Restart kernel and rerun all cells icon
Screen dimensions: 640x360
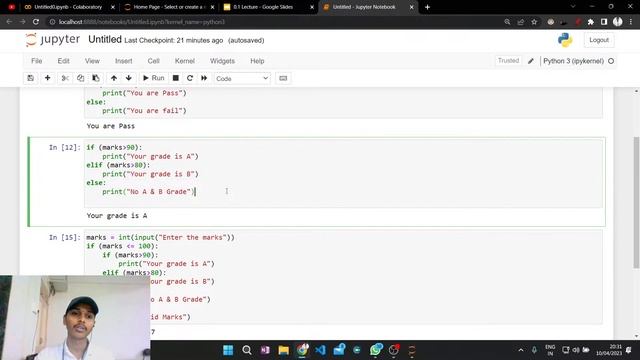(204, 78)
